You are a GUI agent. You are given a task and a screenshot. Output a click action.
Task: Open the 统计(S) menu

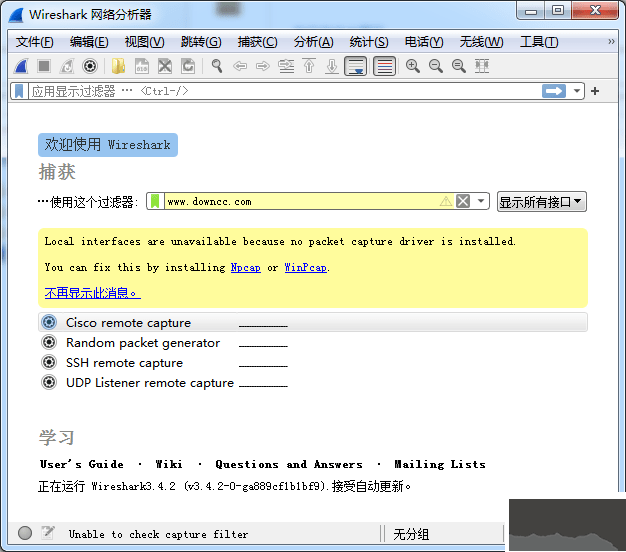369,42
